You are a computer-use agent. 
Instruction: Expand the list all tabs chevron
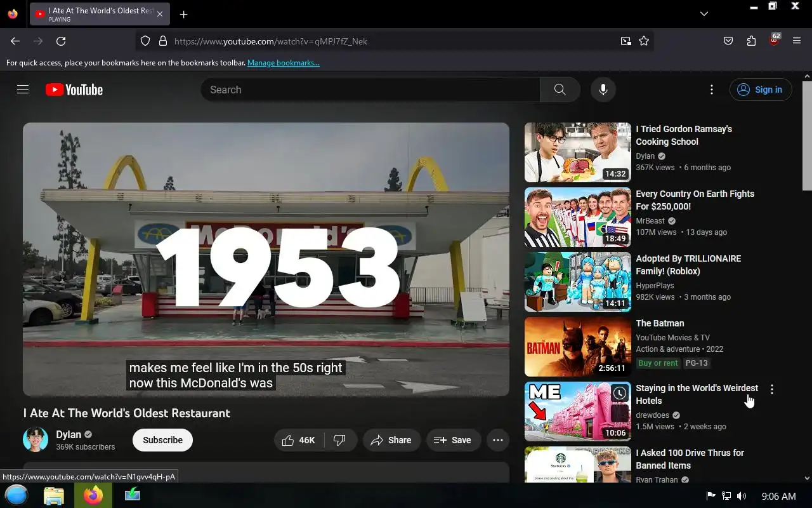coord(704,13)
